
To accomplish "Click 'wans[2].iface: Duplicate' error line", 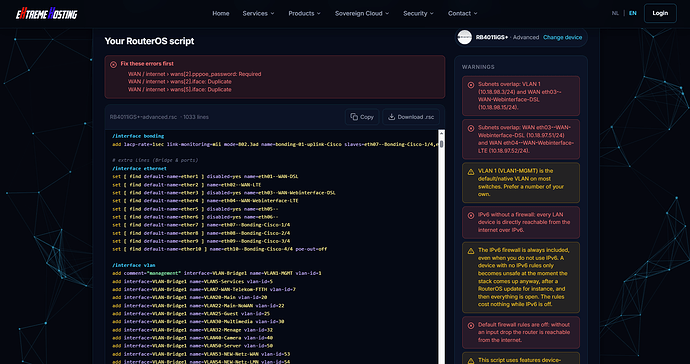I will click(180, 81).
